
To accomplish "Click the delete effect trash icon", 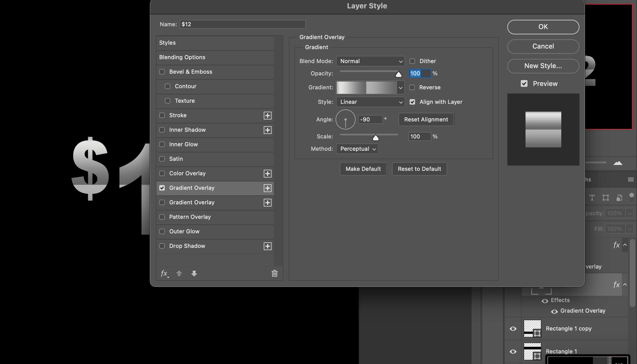I will [x=274, y=274].
